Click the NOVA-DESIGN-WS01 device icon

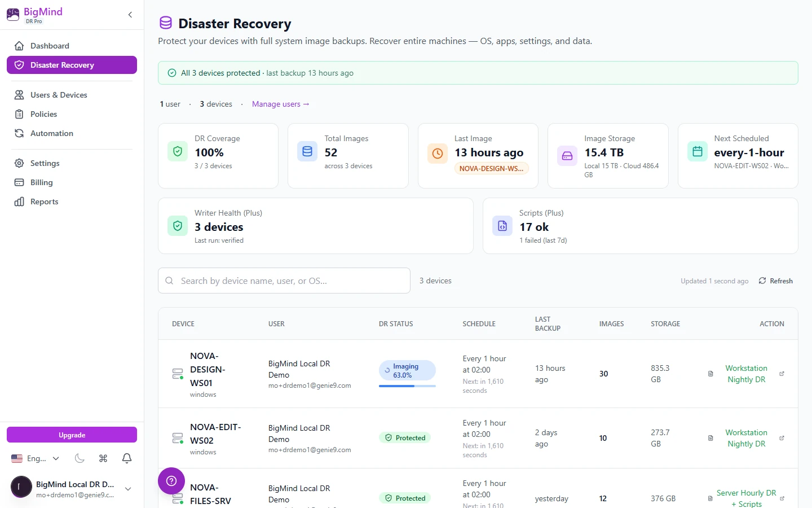(x=178, y=374)
